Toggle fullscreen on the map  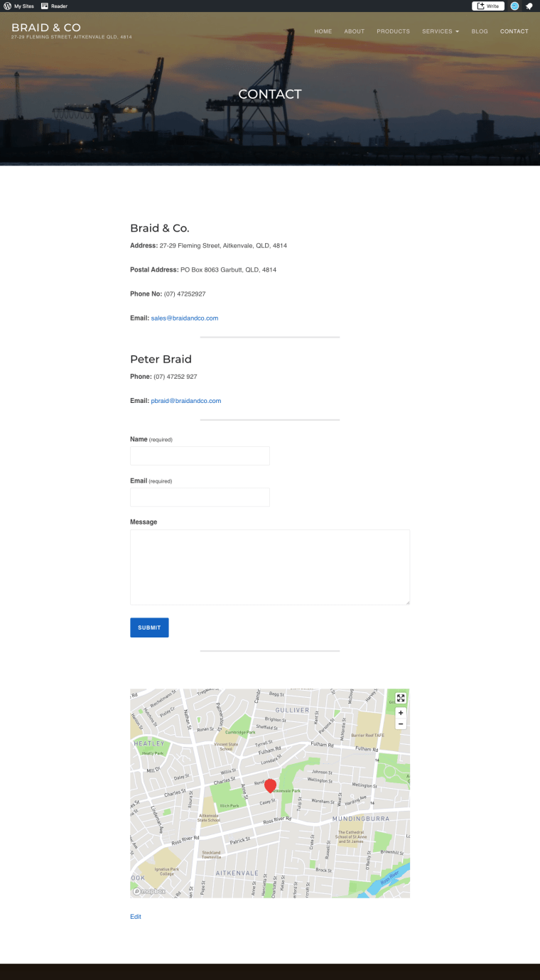(x=401, y=699)
